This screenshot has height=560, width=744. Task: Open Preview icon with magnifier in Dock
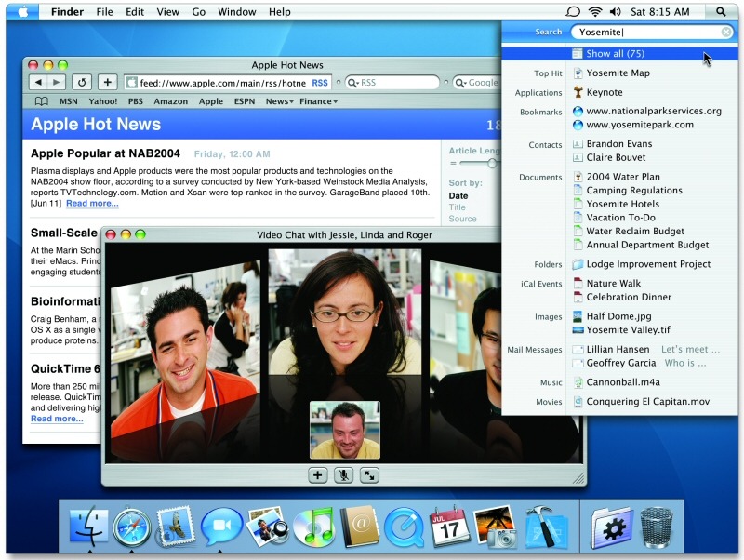(x=268, y=527)
